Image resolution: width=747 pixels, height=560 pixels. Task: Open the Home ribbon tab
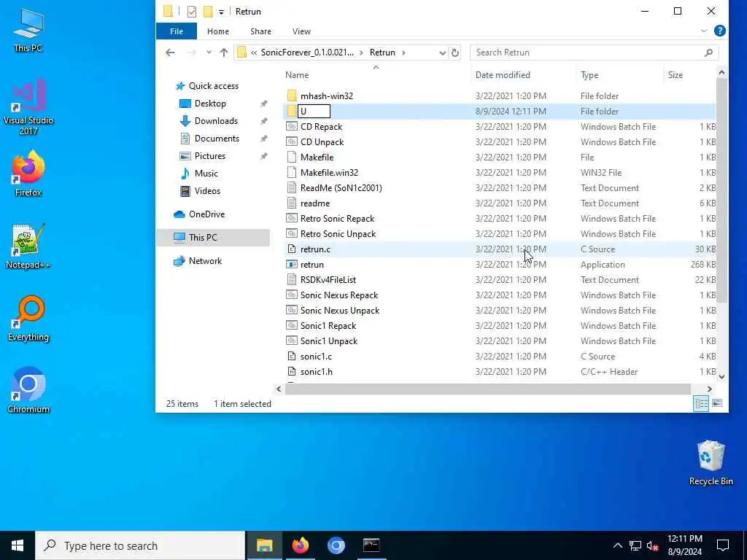(217, 31)
